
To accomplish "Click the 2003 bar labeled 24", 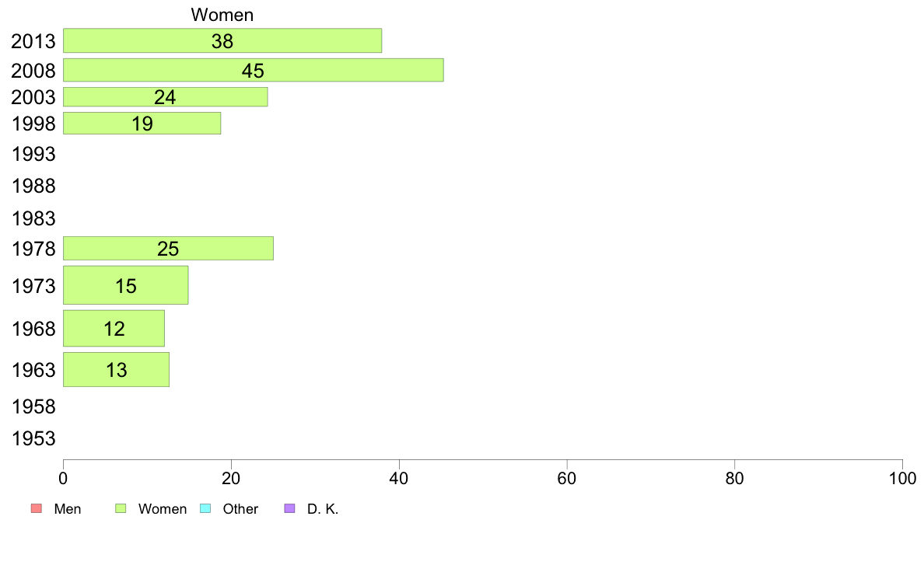I will (165, 97).
